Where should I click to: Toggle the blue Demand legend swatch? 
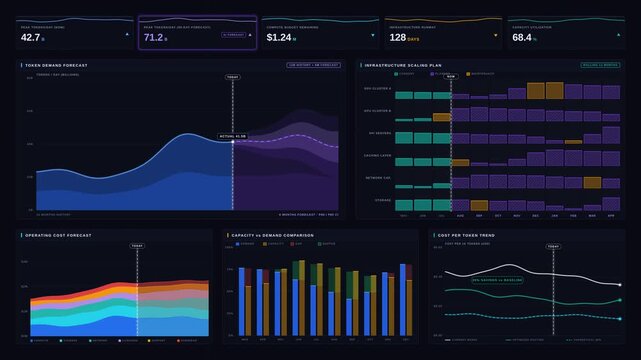pyautogui.click(x=238, y=244)
